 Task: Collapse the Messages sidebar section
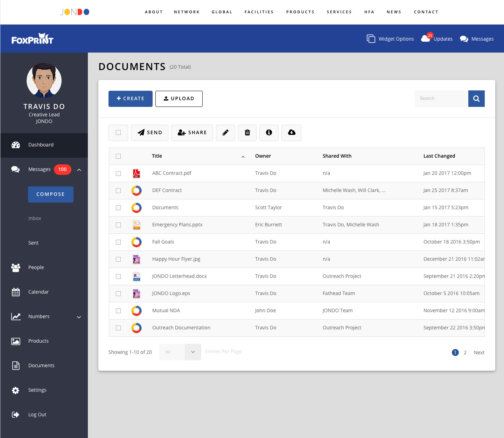(x=79, y=170)
